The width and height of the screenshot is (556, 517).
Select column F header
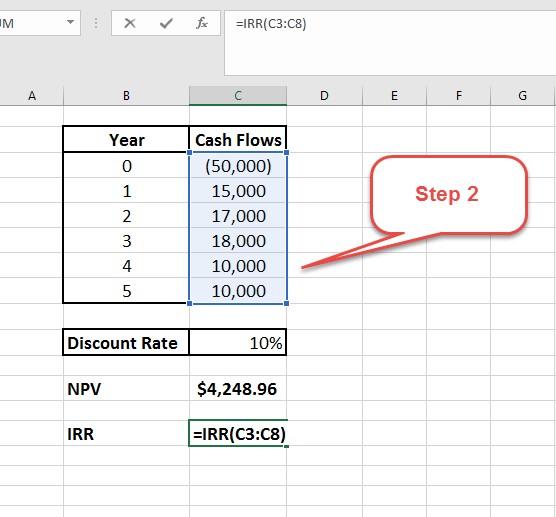pos(458,95)
